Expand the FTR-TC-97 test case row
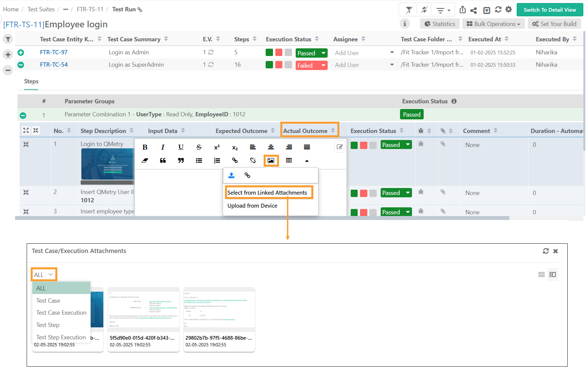This screenshot has height=376, width=588. pos(21,53)
